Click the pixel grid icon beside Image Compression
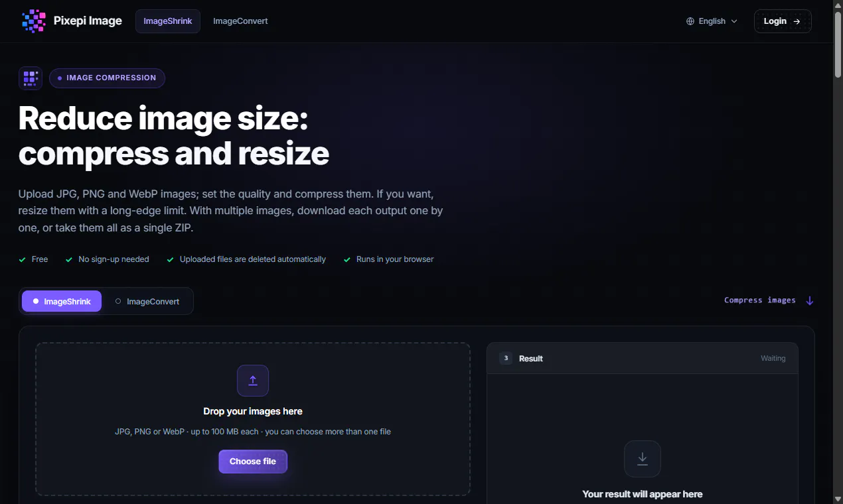Image resolution: width=843 pixels, height=504 pixels. [31, 78]
